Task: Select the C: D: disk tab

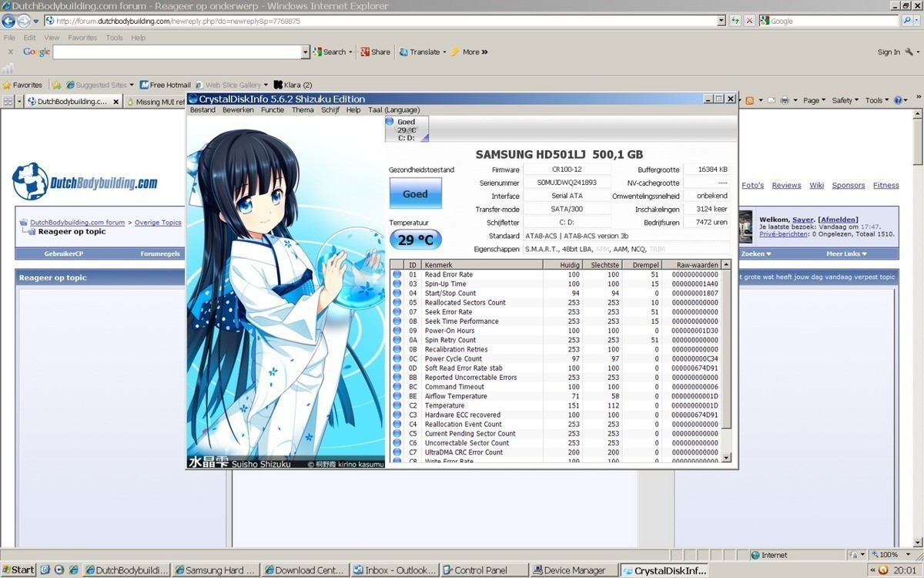Action: 406,129
